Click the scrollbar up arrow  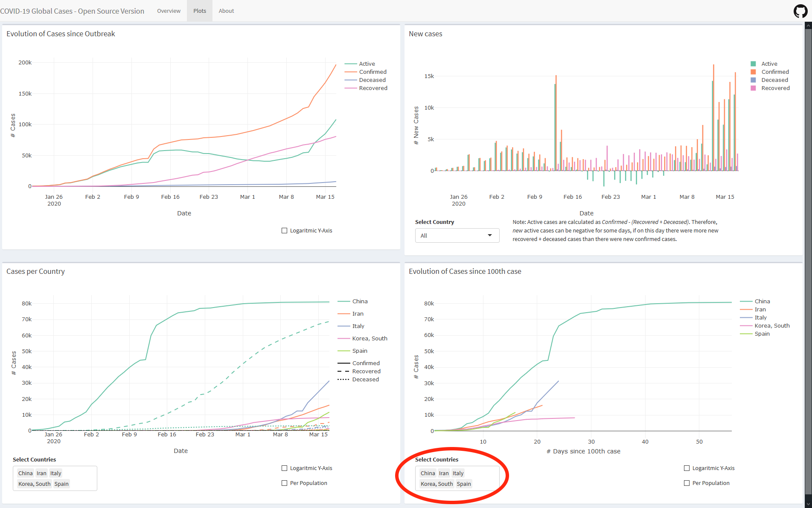[808, 25]
